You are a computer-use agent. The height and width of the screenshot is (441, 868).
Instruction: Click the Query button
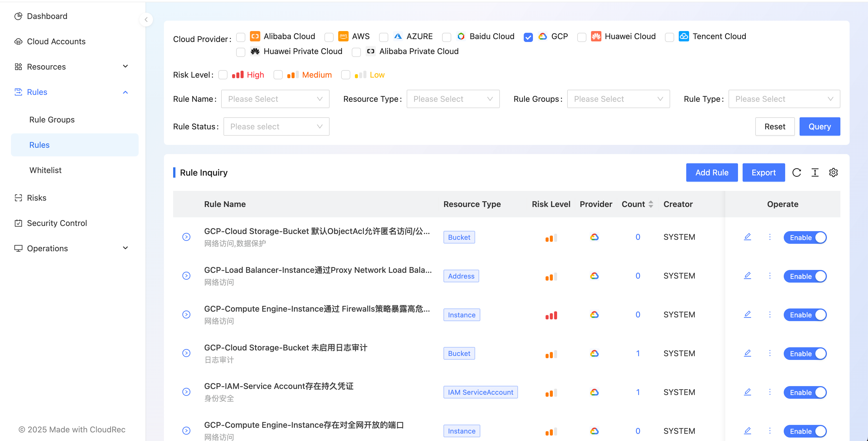click(x=819, y=127)
